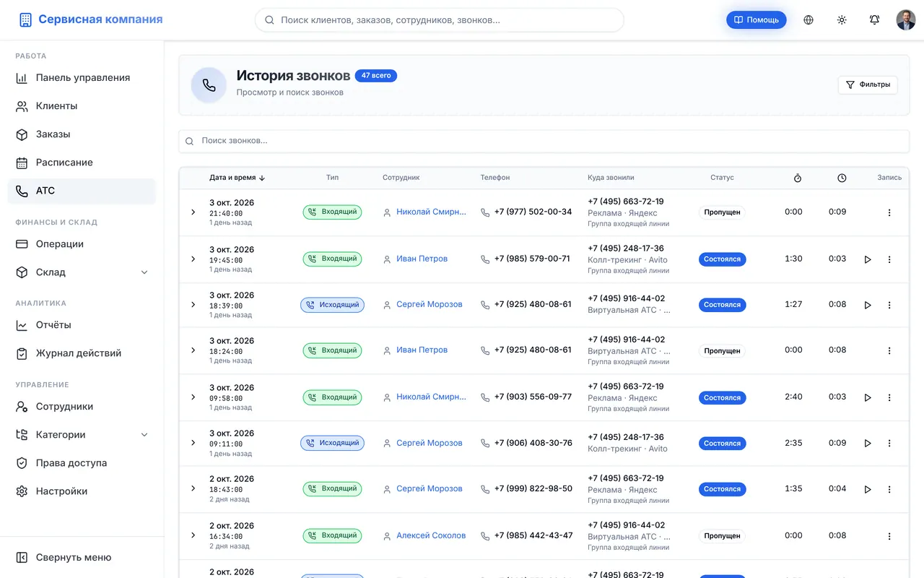The image size is (924, 578).
Task: Open employee link Алексей Соколов
Action: point(431,535)
